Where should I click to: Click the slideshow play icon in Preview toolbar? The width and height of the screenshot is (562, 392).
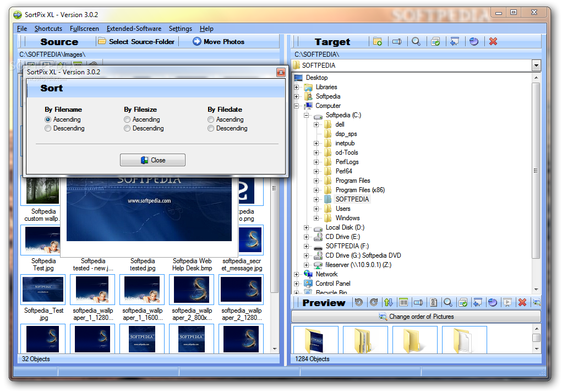[507, 302]
